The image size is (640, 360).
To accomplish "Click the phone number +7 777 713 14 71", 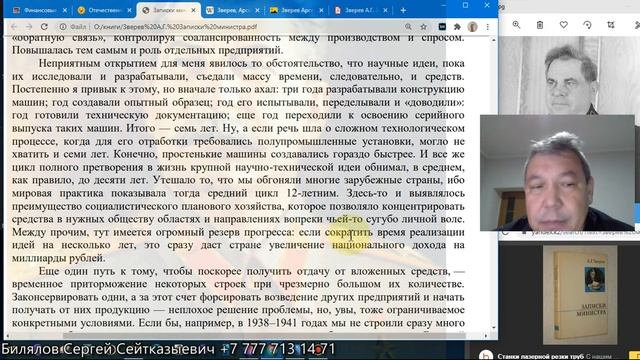I will 278,349.
